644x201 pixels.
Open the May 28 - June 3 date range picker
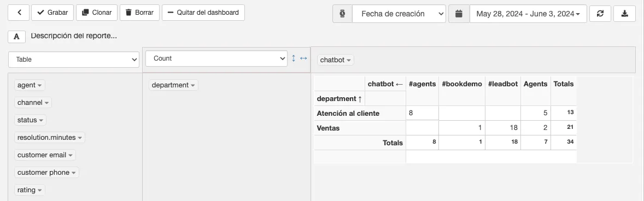pyautogui.click(x=528, y=14)
